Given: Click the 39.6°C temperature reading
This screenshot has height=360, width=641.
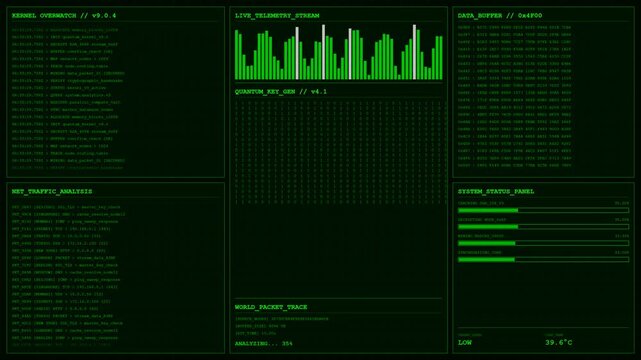Looking at the screenshot, I should point(558,342).
